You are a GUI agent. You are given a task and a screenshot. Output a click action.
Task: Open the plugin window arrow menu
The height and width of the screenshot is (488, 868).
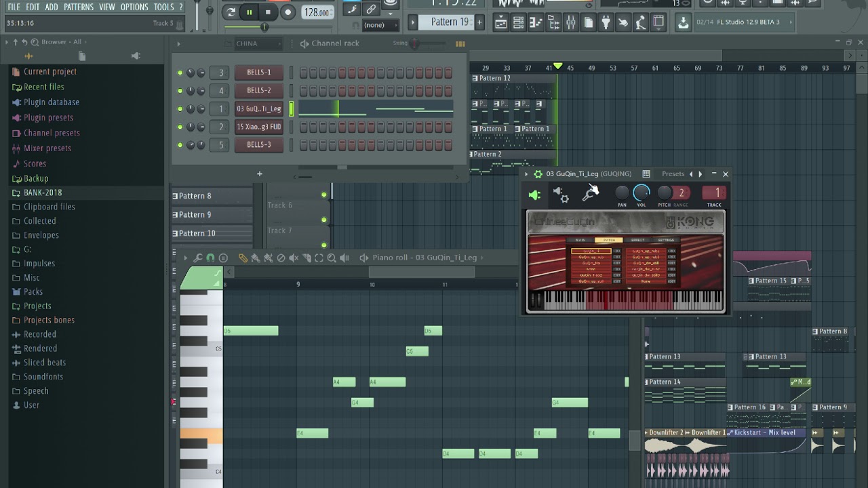pos(526,174)
